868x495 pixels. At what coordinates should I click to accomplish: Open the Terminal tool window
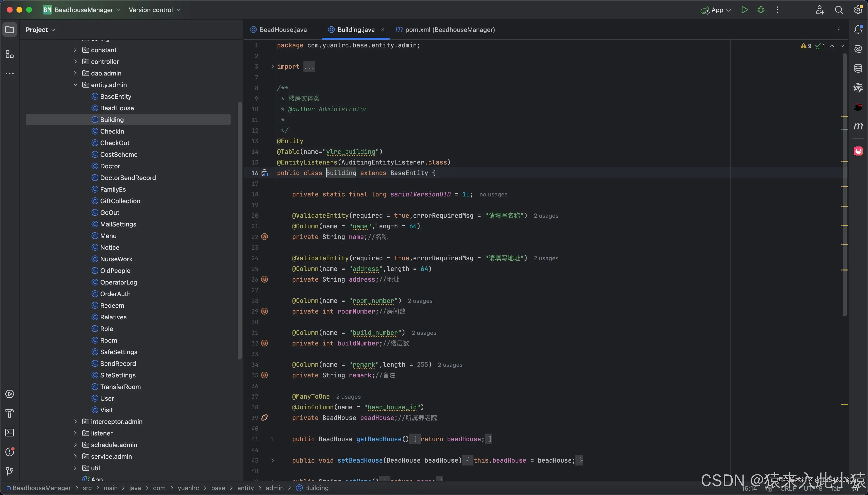[x=9, y=432]
